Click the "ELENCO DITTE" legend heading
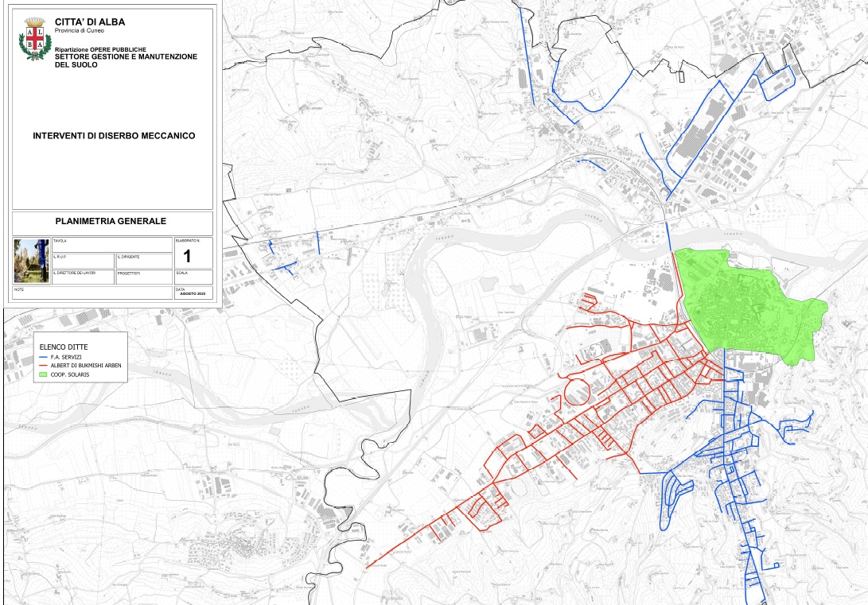The width and height of the screenshot is (868, 605). tap(64, 347)
